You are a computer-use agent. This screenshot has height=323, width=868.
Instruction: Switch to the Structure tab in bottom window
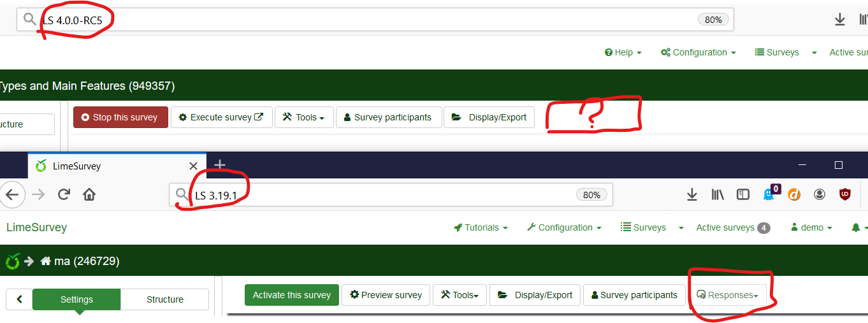coord(165,299)
